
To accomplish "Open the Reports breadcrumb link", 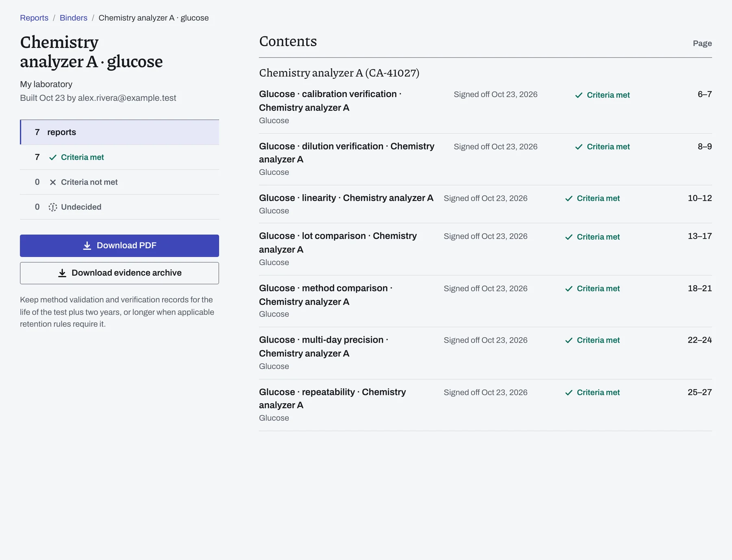I will pyautogui.click(x=34, y=18).
